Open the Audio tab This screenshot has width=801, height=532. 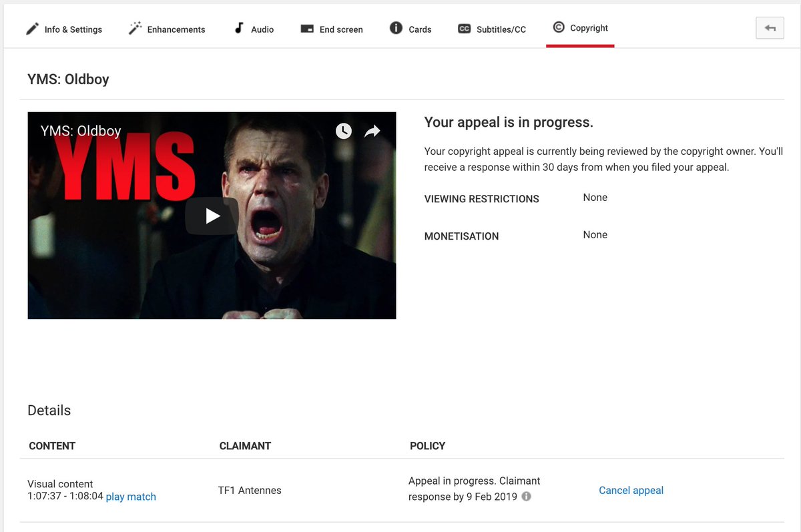point(254,29)
